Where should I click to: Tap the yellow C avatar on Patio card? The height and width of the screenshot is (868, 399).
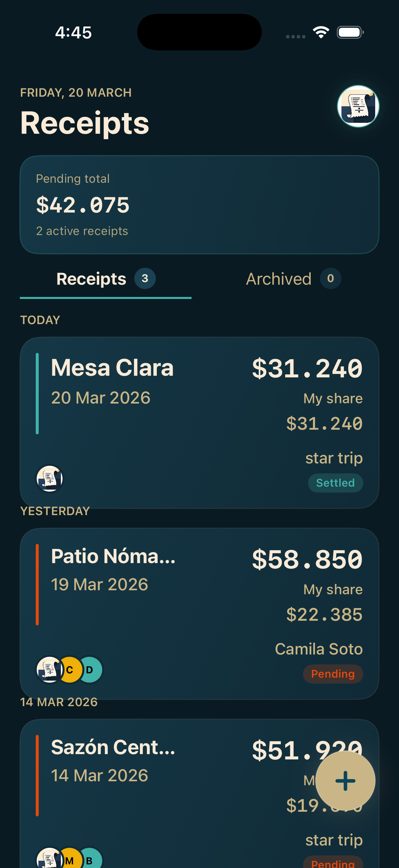(x=70, y=669)
